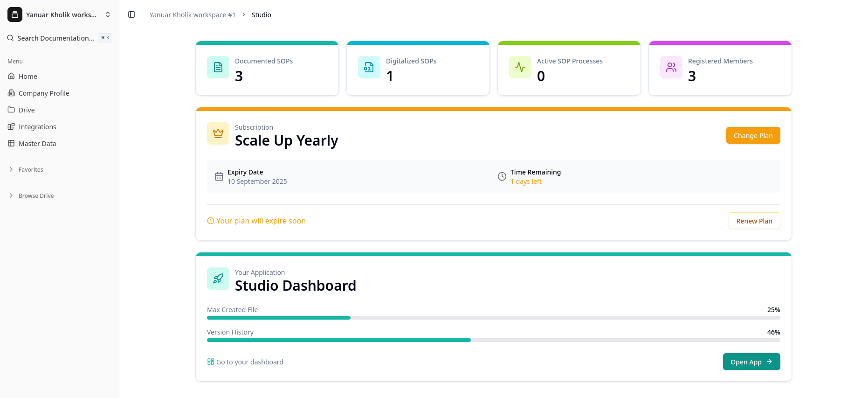Screen dimensions: 868x398
Task: Click the Documented SOPs file icon
Action: [218, 67]
